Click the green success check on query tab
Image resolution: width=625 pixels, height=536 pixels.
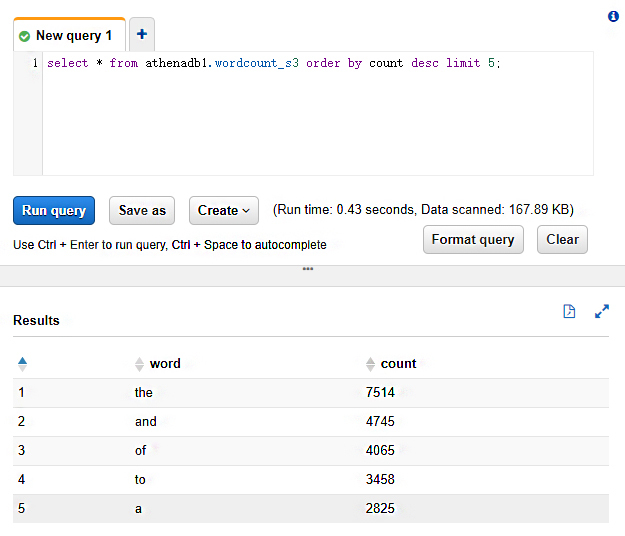click(25, 36)
